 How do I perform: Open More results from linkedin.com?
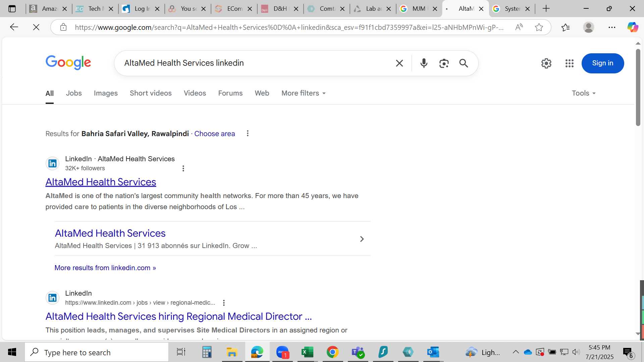click(x=105, y=268)
